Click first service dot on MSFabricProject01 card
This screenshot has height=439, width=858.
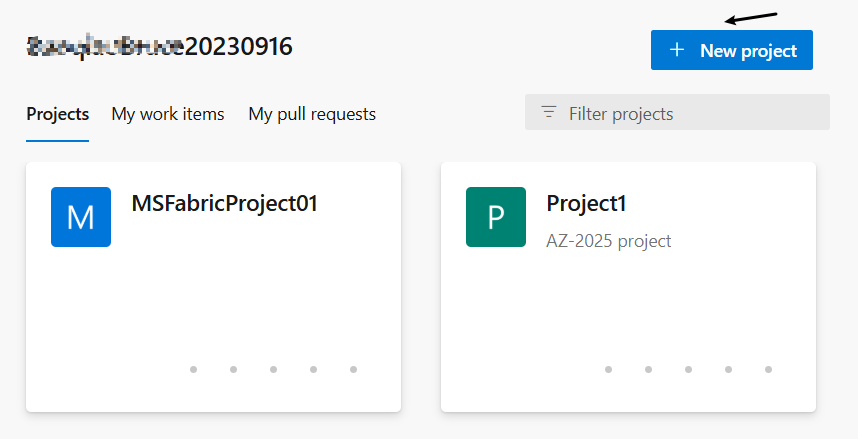click(x=193, y=369)
